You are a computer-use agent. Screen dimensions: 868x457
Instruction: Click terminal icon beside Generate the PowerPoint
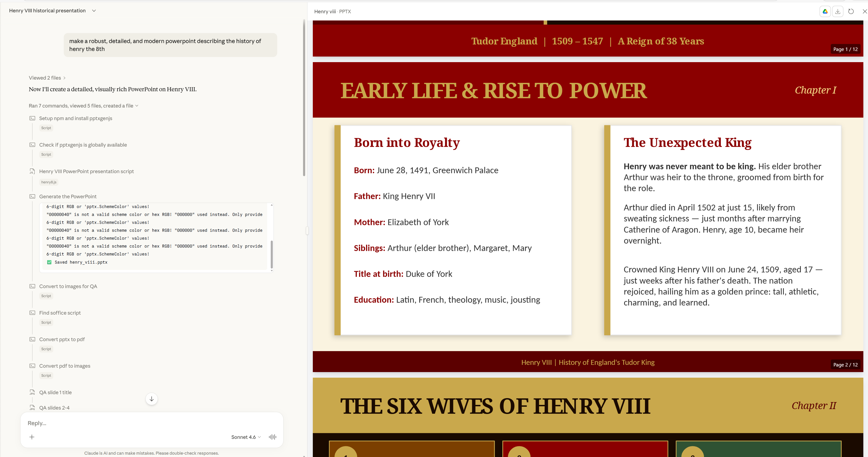click(x=32, y=196)
